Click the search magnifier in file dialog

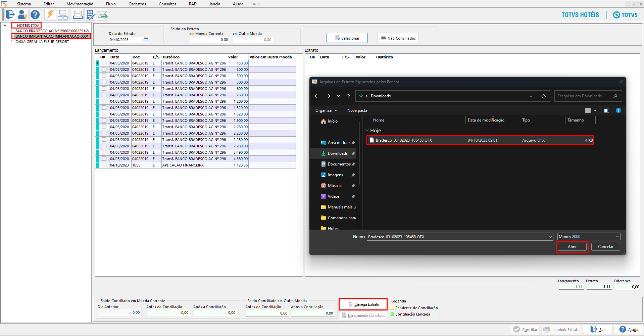point(615,96)
